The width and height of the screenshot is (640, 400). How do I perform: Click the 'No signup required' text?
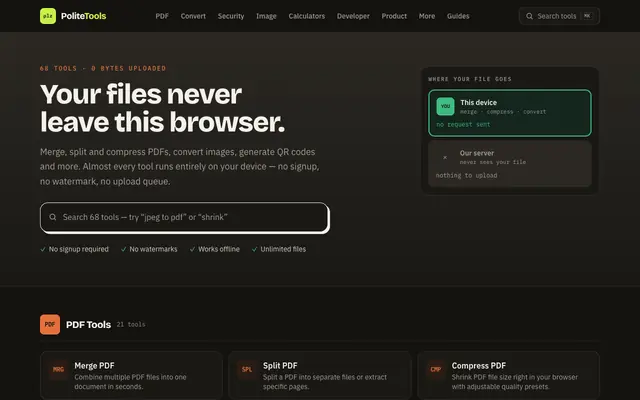coord(79,249)
